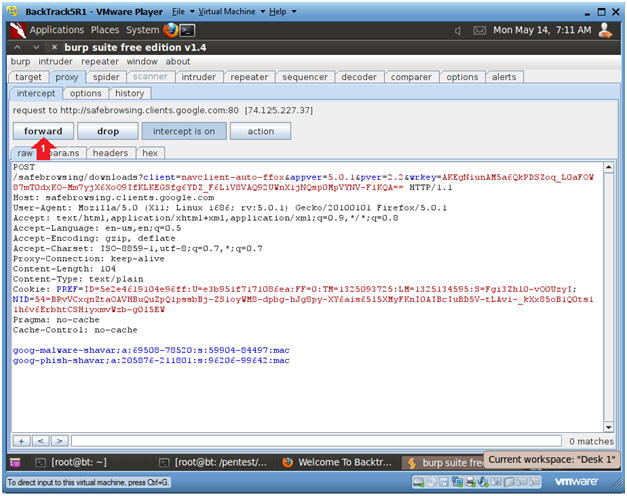
Task: Open the VMware Help menu dropdown
Action: (282, 12)
